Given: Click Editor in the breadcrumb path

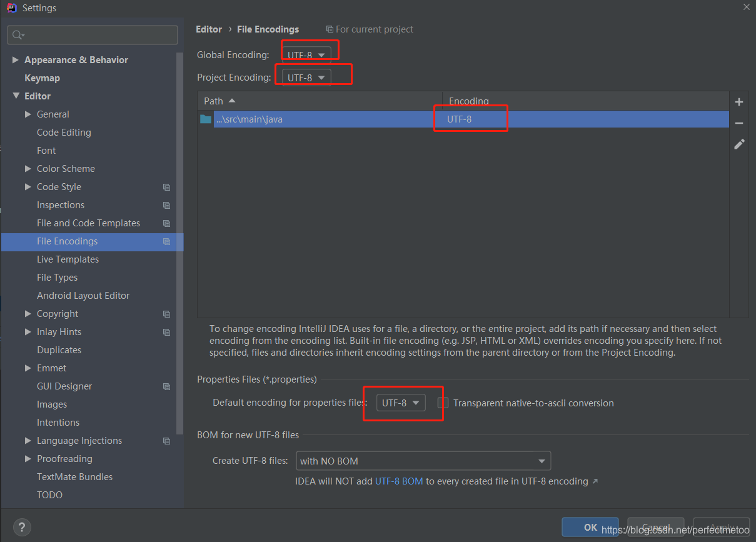Looking at the screenshot, I should [x=208, y=29].
